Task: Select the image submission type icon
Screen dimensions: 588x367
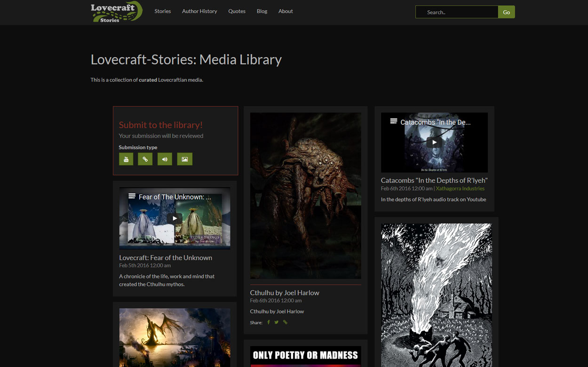Action: click(x=184, y=159)
